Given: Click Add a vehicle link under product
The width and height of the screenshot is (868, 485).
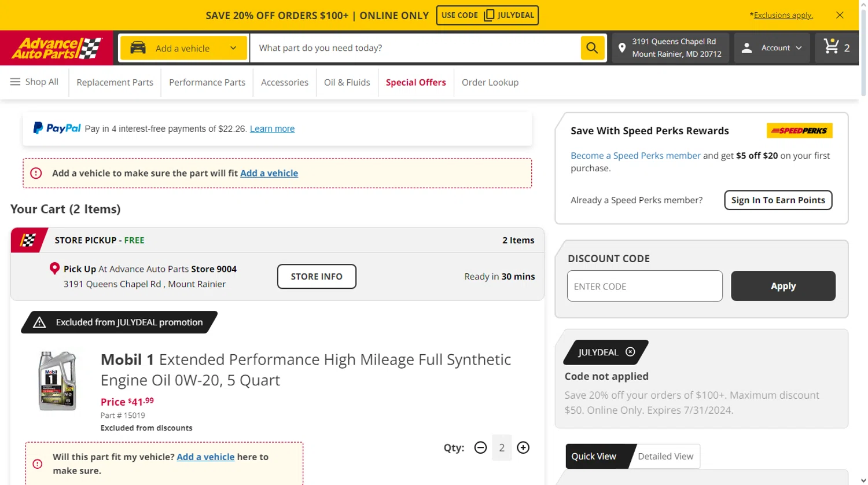Looking at the screenshot, I should 205,457.
